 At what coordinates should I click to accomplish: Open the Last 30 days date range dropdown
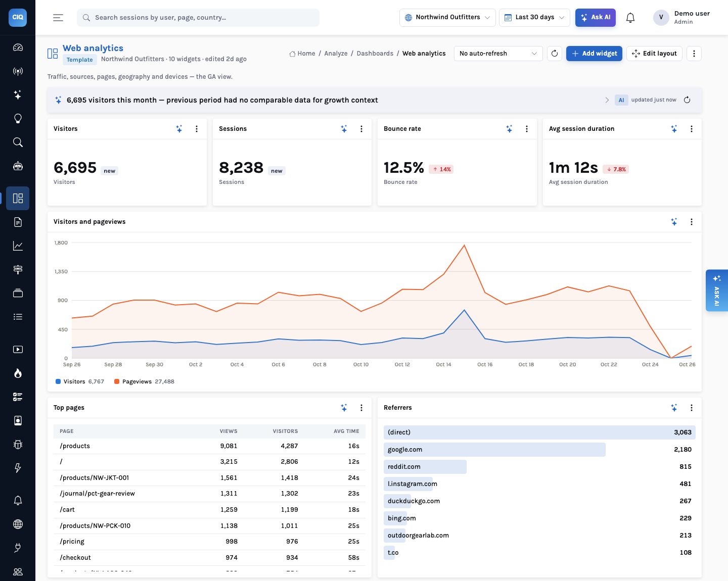(534, 17)
